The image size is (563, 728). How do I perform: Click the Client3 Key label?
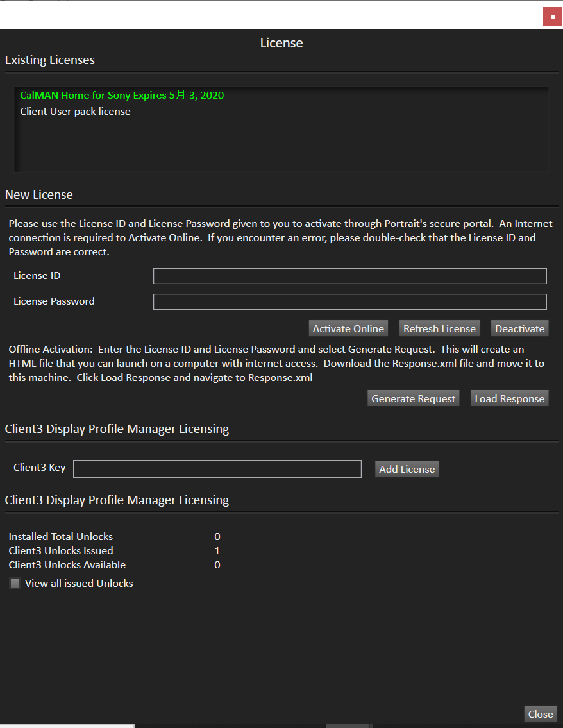coord(40,468)
